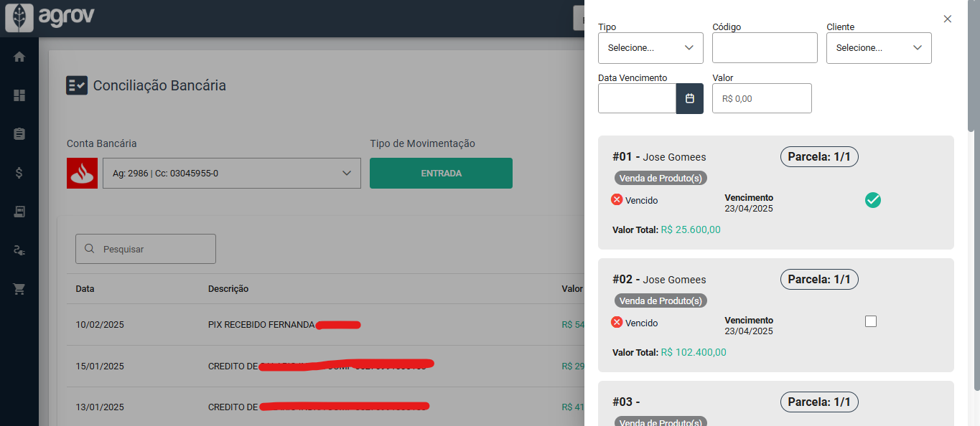
Task: Open the receipt printer icon in sidebar
Action: pyautogui.click(x=19, y=212)
